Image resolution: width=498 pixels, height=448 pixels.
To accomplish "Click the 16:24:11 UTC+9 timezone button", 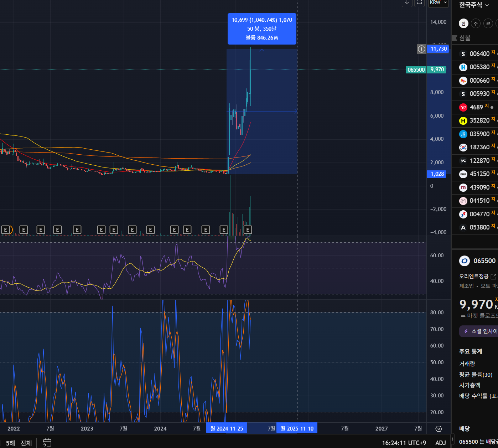I will (x=404, y=443).
